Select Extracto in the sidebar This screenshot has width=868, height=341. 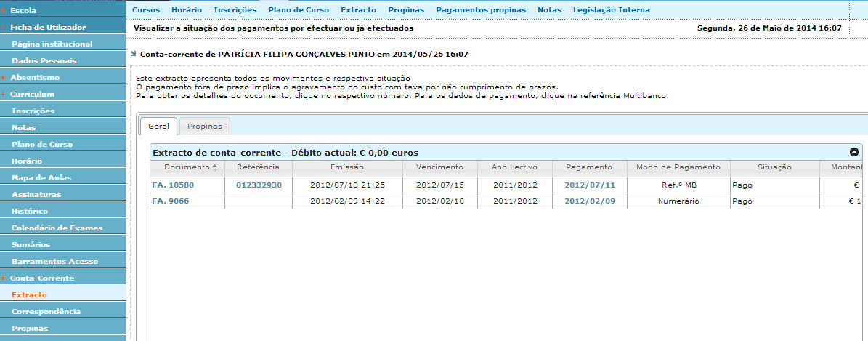(63, 294)
